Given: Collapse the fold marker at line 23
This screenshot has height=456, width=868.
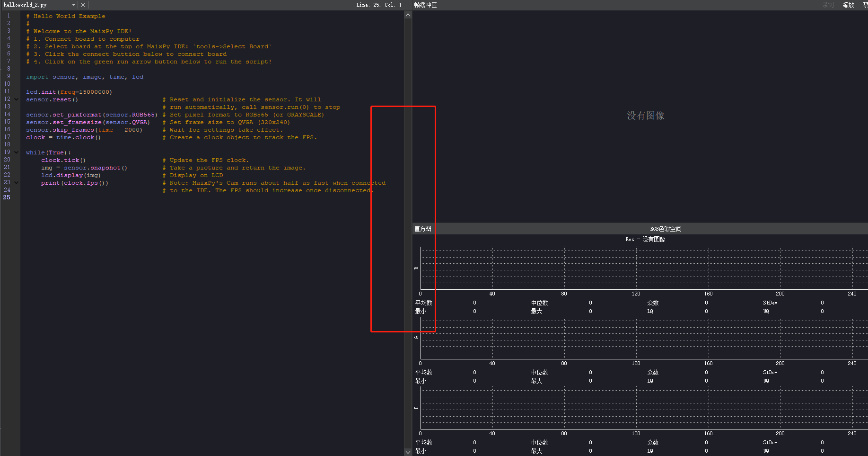Looking at the screenshot, I should (17, 183).
